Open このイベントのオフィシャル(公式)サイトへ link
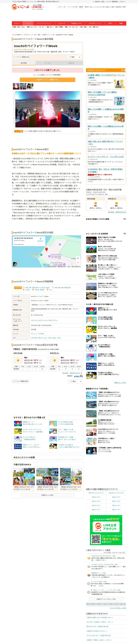 tap(44, 320)
